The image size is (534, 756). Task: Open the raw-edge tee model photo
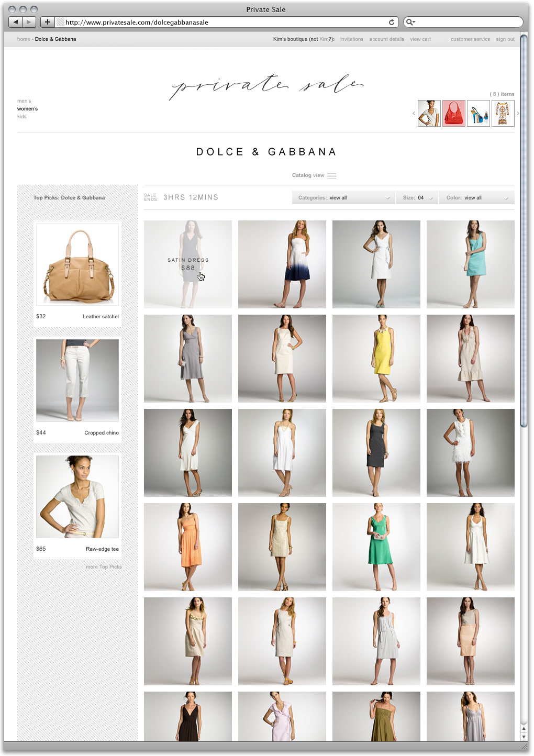click(x=77, y=497)
